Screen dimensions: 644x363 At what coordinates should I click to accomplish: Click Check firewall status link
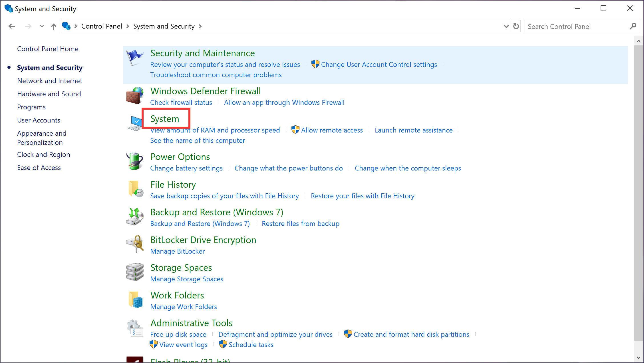[181, 103]
